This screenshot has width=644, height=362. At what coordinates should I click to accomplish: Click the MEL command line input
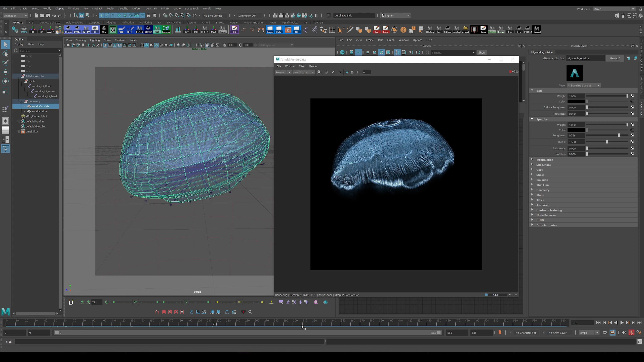(170, 342)
